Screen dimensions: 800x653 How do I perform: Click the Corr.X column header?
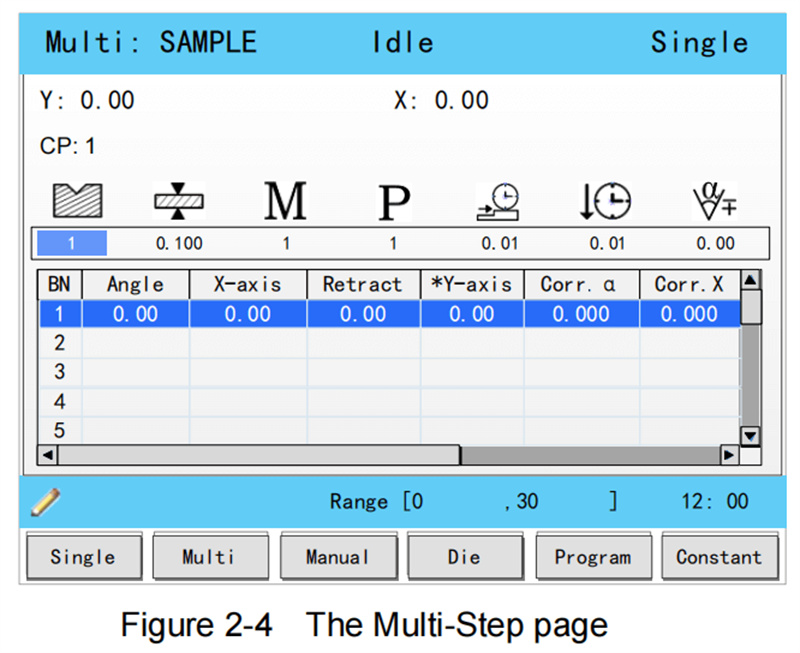pyautogui.click(x=689, y=285)
